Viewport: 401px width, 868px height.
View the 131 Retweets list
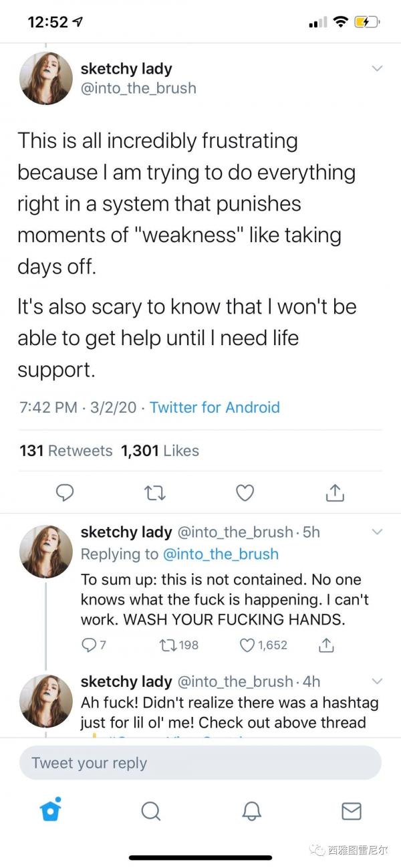pos(66,451)
